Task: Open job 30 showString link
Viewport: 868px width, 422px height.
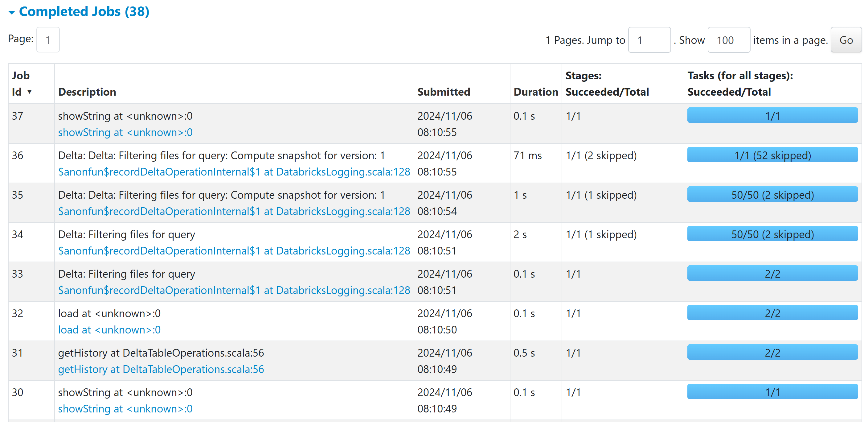Action: [x=125, y=408]
